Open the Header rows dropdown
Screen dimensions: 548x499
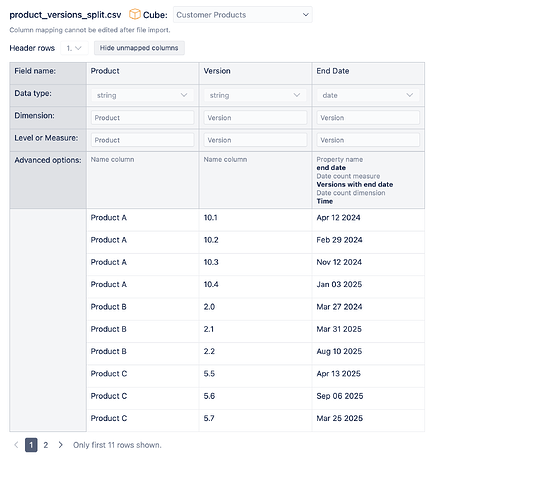tap(74, 48)
